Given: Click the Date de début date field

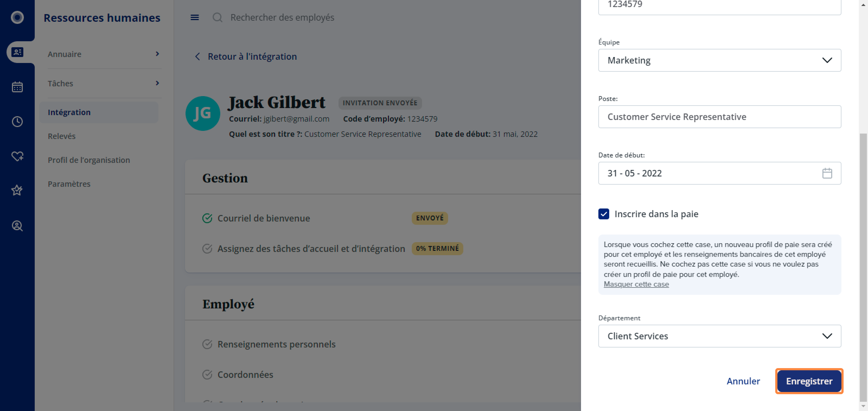Looking at the screenshot, I should pos(719,173).
